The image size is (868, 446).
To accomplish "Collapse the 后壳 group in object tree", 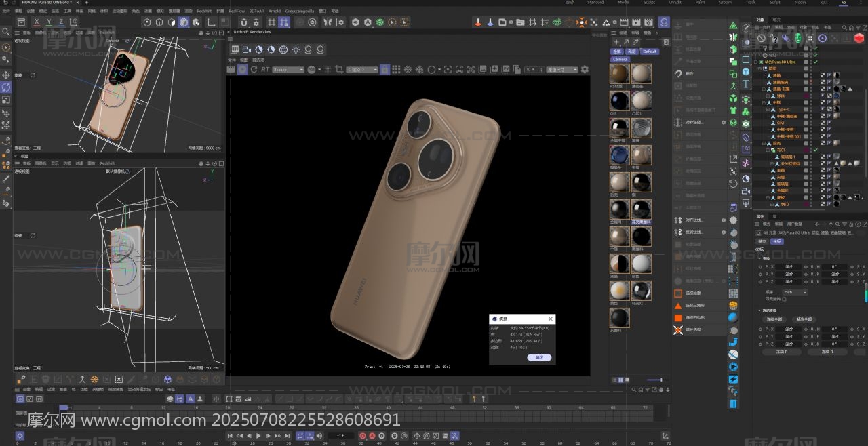I will pyautogui.click(x=764, y=143).
